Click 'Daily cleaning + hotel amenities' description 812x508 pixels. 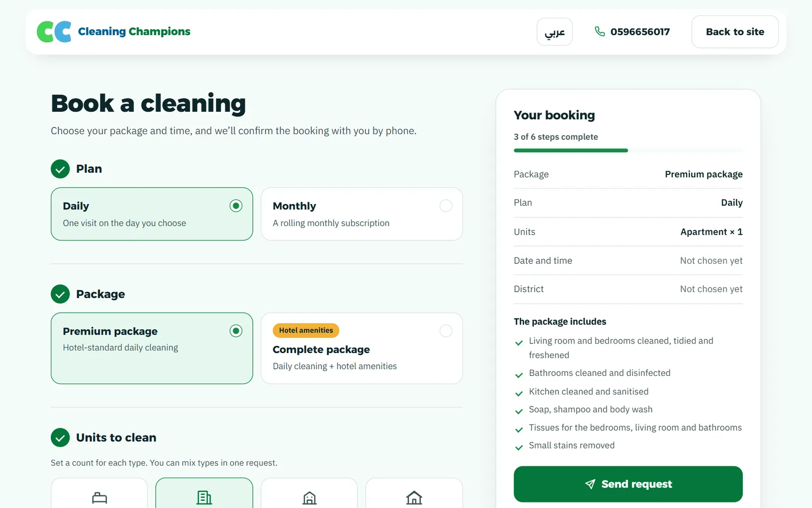click(x=335, y=366)
